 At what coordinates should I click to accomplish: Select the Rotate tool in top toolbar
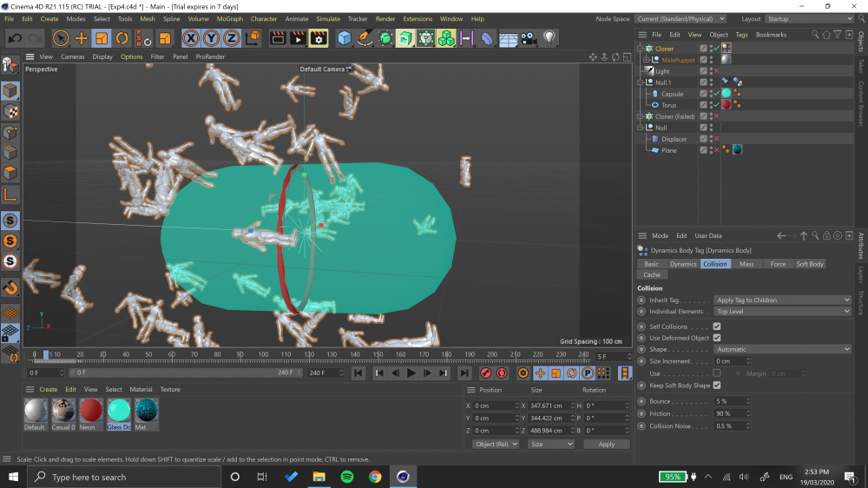pos(122,38)
